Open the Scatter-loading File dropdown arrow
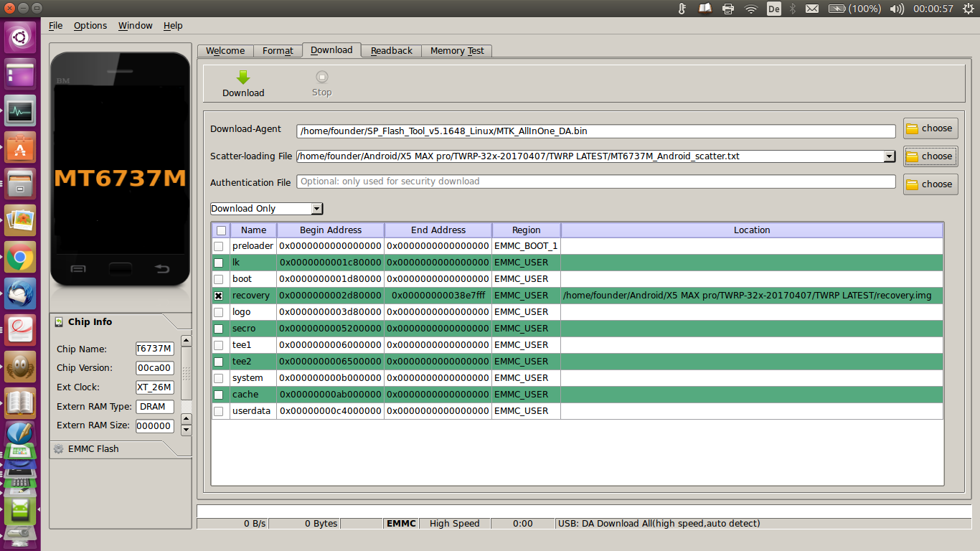 point(890,156)
